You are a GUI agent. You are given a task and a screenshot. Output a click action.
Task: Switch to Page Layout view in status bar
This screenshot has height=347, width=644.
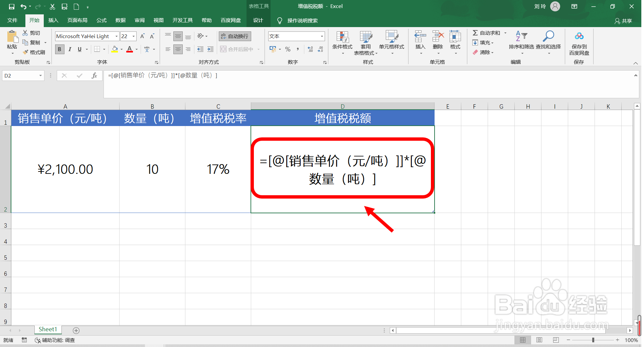point(539,340)
